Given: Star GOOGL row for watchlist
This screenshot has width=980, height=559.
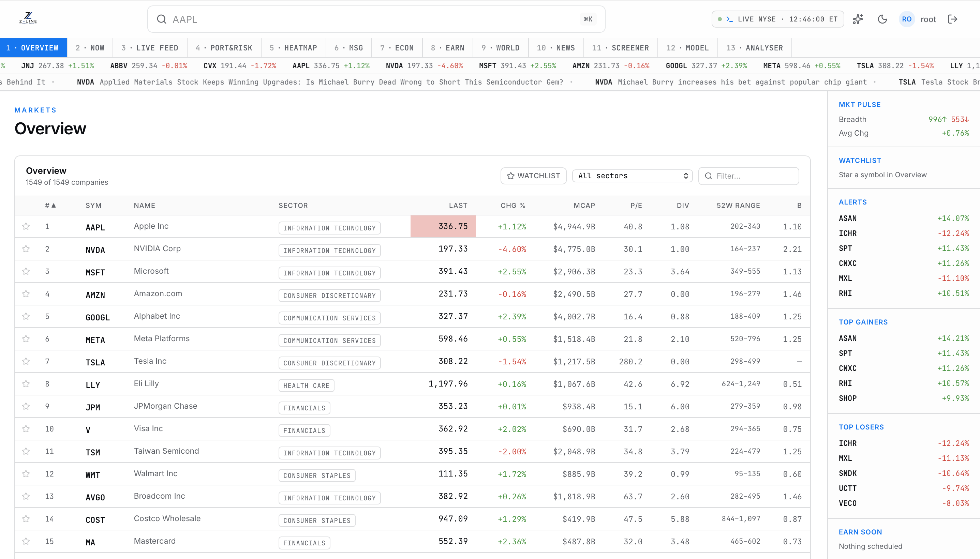Looking at the screenshot, I should click(26, 316).
